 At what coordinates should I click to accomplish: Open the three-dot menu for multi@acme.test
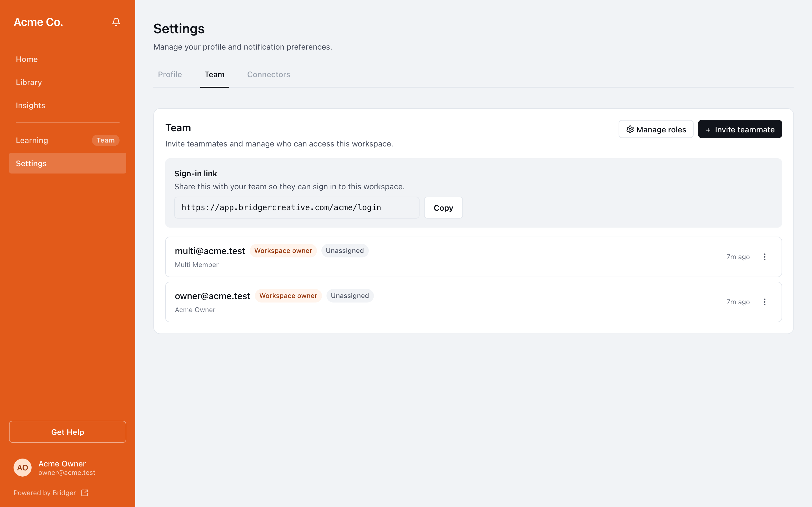[x=764, y=257]
